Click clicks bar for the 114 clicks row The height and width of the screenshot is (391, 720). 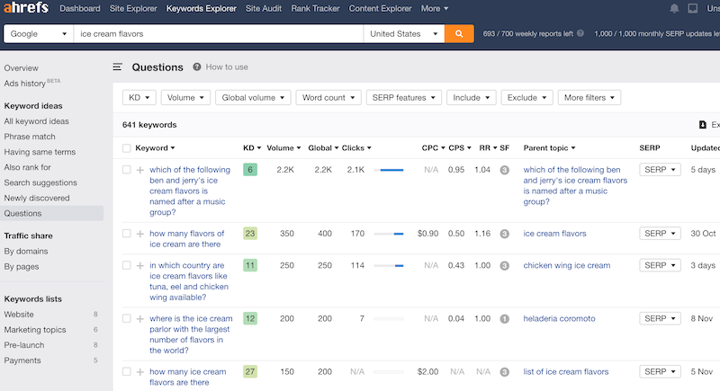click(388, 266)
